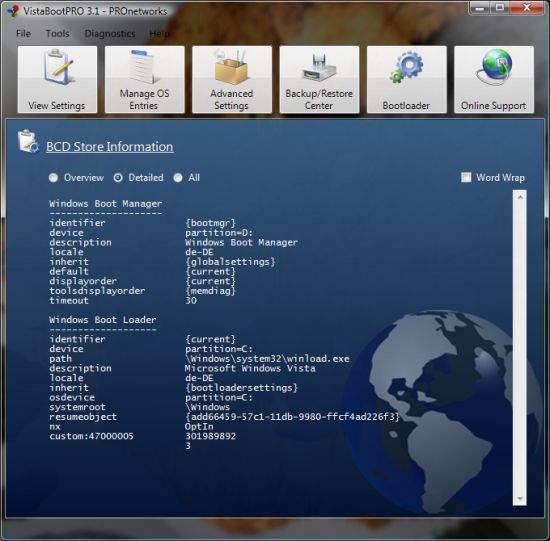Select the Detailed radio button

(x=118, y=178)
